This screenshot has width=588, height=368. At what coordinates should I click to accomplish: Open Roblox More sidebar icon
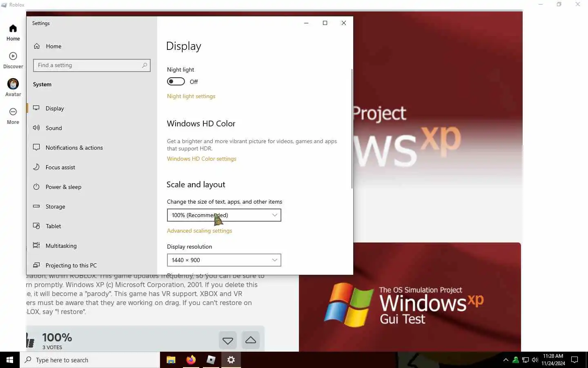tap(13, 112)
